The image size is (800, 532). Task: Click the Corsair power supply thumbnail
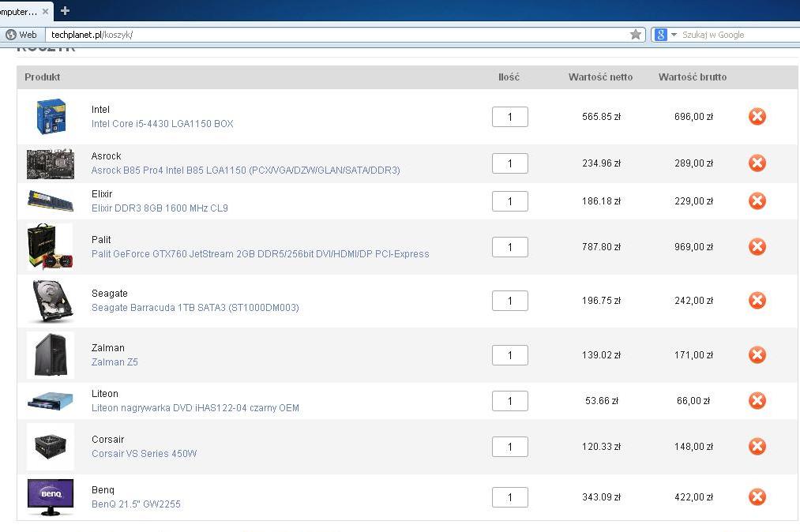(x=51, y=446)
